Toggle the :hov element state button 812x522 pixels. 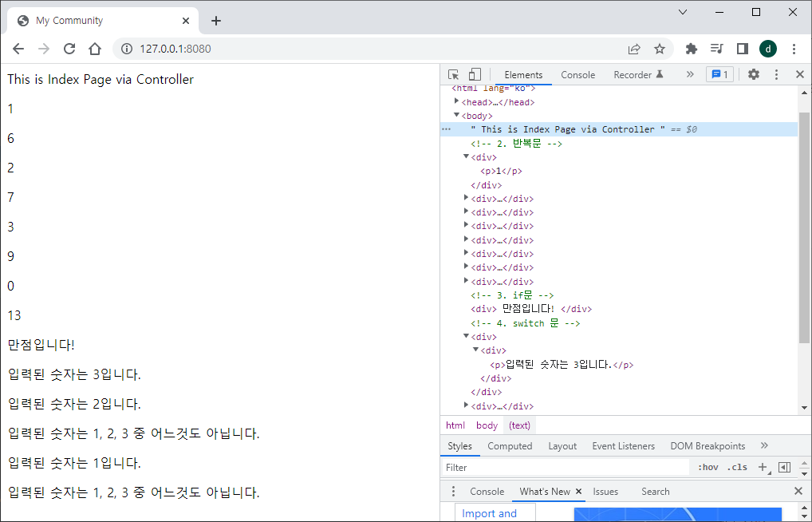708,467
